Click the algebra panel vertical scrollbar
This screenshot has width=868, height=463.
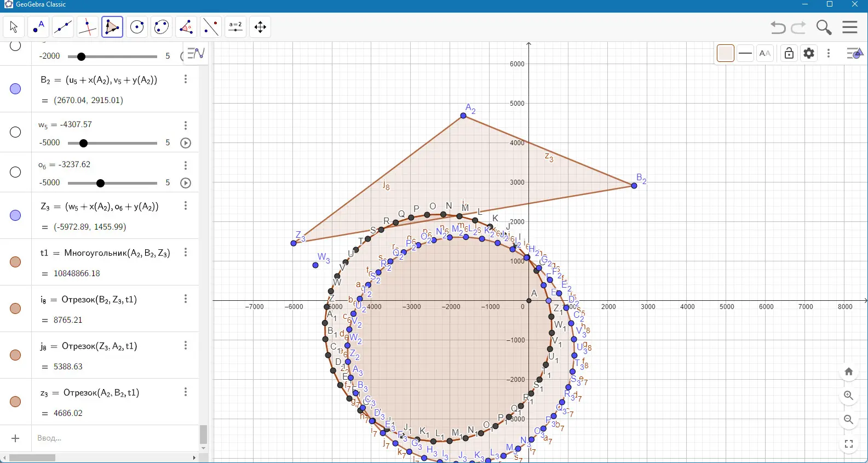point(203,435)
